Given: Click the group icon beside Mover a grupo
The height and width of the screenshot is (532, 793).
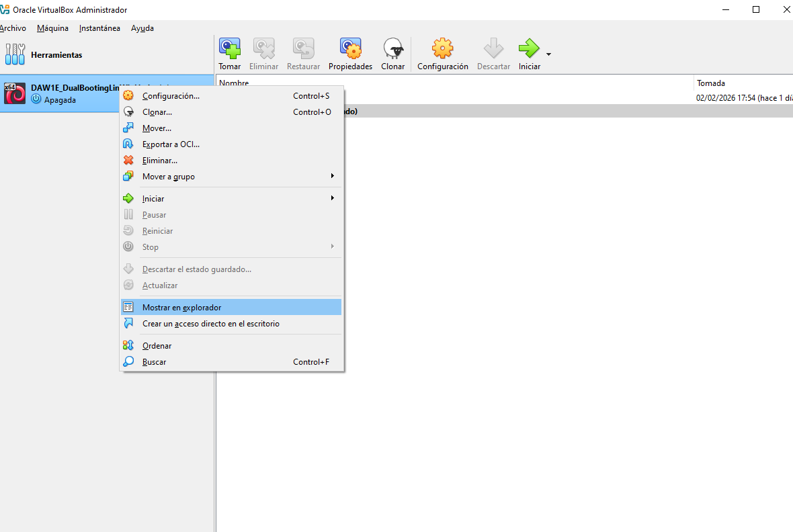Looking at the screenshot, I should tap(128, 176).
